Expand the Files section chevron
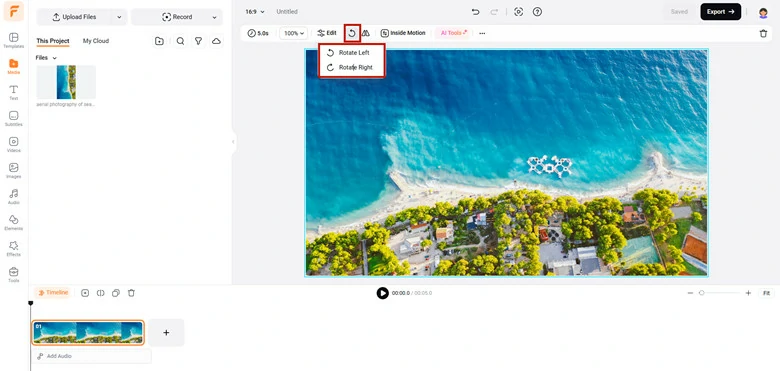This screenshot has height=371, width=780. click(x=54, y=58)
